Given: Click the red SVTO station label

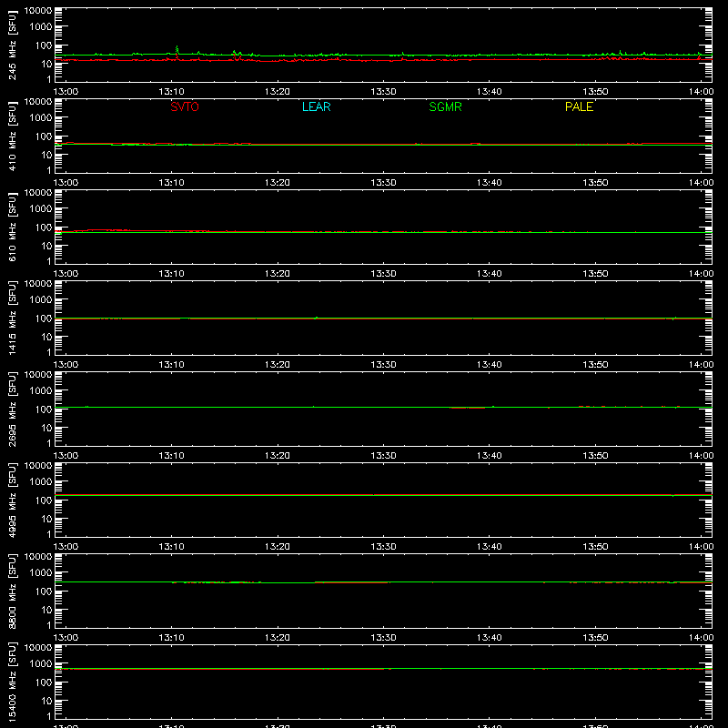Looking at the screenshot, I should point(185,106).
